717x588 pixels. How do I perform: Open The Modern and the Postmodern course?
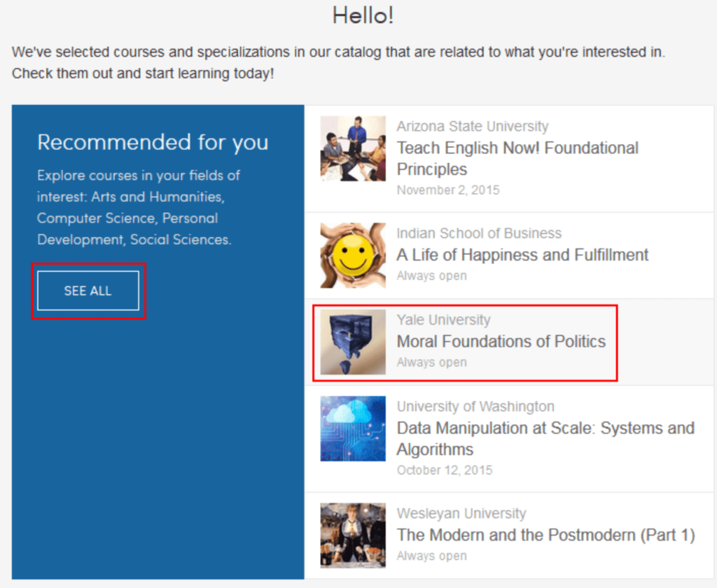point(545,535)
